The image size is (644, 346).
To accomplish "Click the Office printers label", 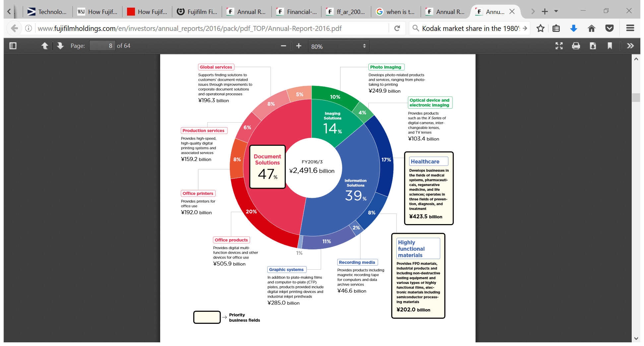I will click(198, 193).
